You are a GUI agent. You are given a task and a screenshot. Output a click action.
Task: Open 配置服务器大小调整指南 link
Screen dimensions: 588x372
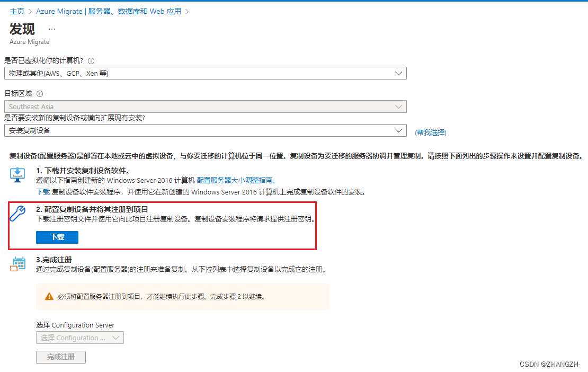[x=236, y=180]
